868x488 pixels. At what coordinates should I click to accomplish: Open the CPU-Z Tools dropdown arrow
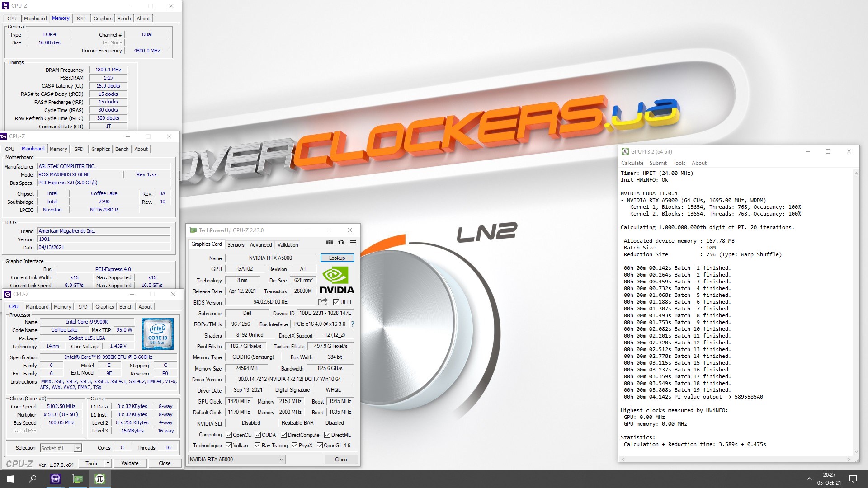(x=108, y=463)
